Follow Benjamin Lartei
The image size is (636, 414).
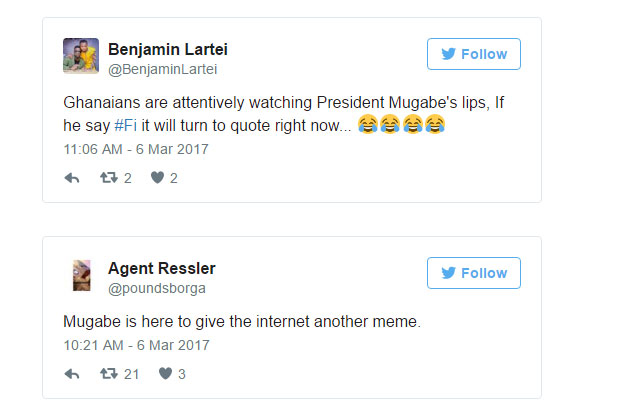(x=474, y=54)
